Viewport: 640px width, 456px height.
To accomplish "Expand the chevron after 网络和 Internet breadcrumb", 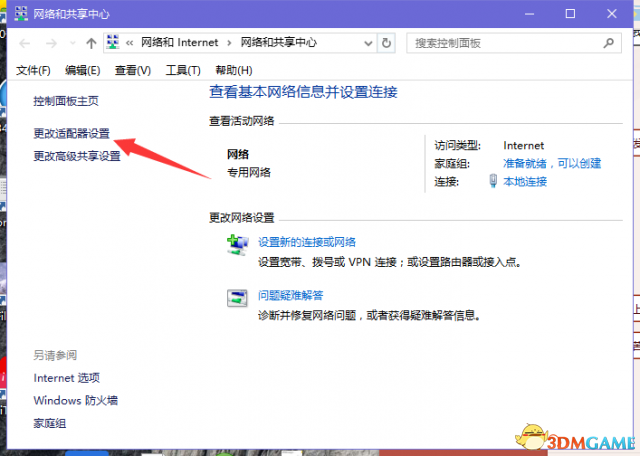I will [x=229, y=43].
